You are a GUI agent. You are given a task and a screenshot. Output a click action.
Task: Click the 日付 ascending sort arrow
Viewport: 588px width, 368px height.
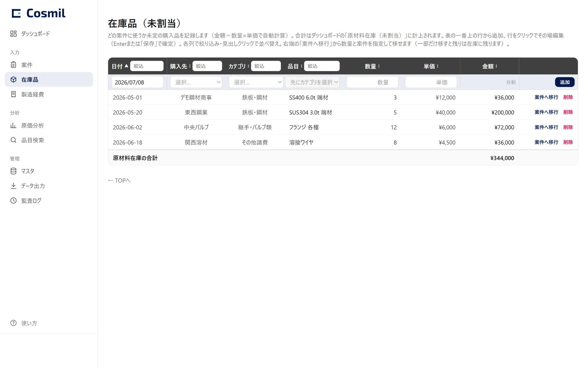coord(126,66)
